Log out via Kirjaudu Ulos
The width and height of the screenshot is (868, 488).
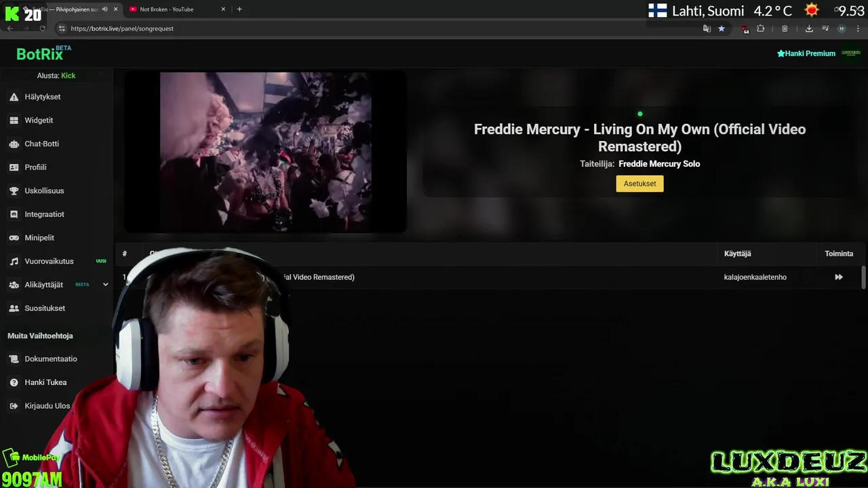point(47,406)
